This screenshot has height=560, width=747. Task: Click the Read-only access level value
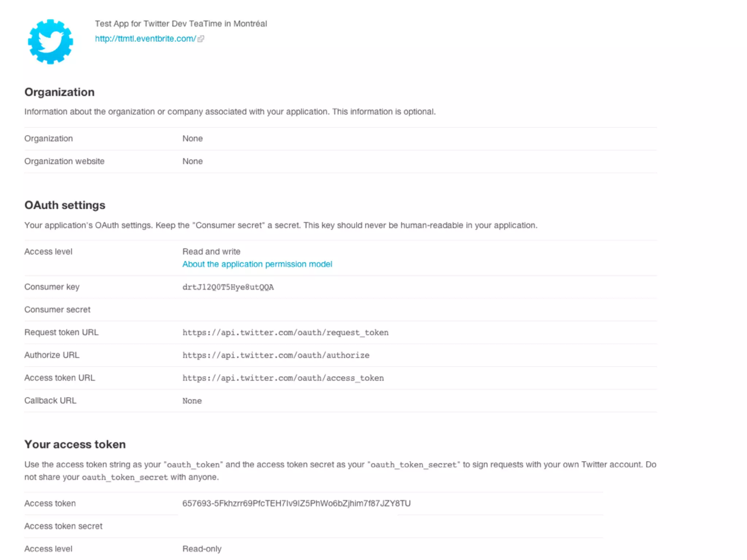point(202,549)
